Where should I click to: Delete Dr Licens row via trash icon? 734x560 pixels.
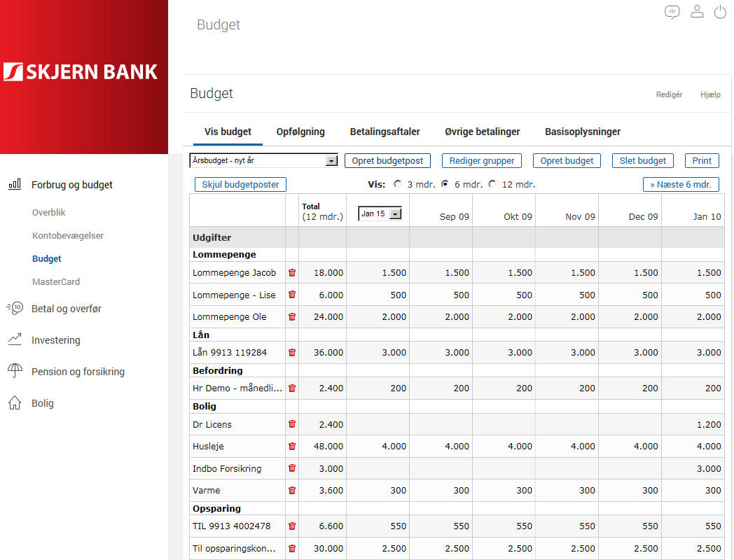[x=292, y=424]
